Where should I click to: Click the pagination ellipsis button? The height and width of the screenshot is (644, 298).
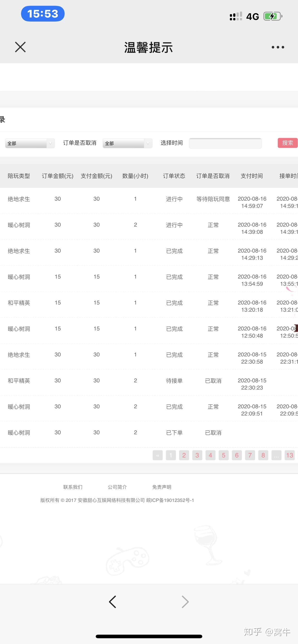click(x=276, y=455)
